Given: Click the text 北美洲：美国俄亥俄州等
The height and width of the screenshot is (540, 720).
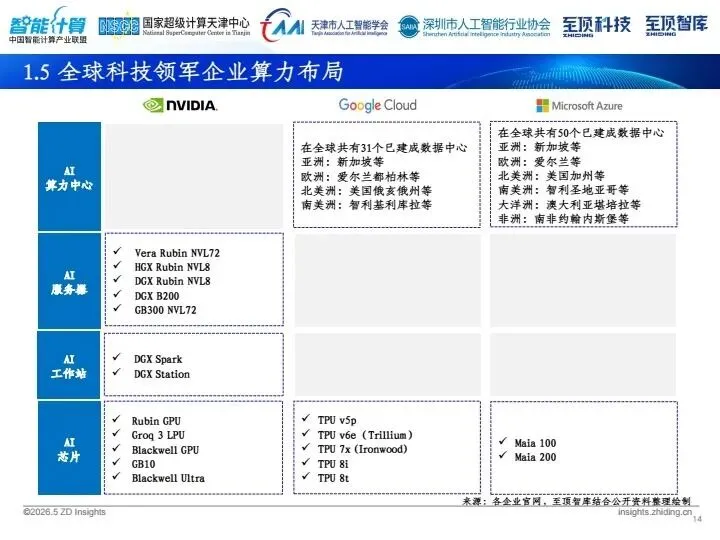Looking at the screenshot, I should click(x=366, y=191).
